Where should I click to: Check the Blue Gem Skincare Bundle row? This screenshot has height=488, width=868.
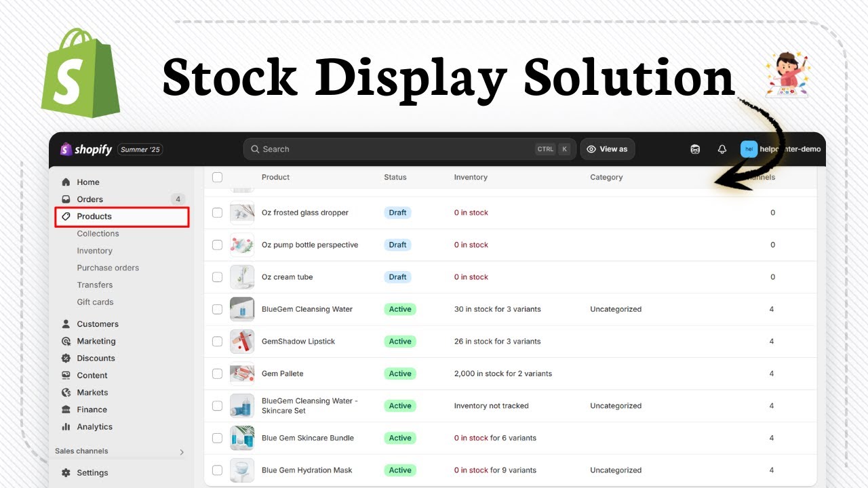point(217,438)
